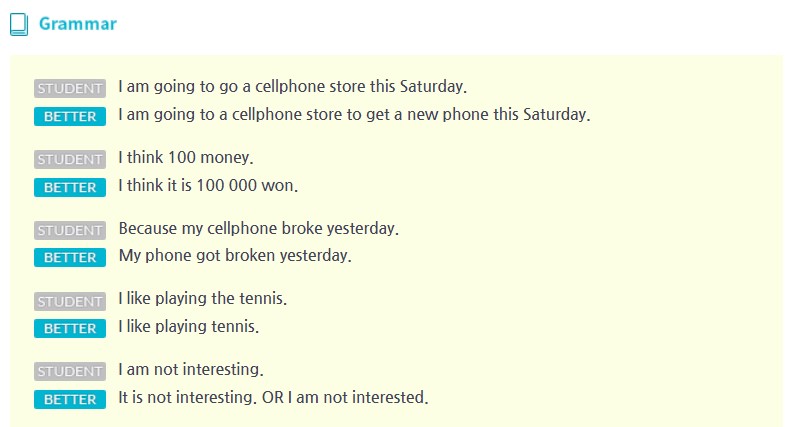803x427 pixels.
Task: Click the Grammar book icon
Action: (19, 25)
